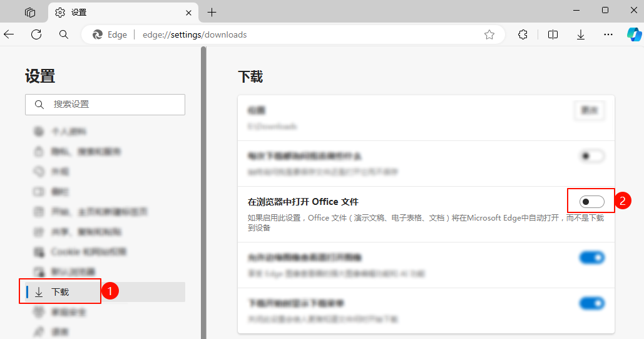Open a new tab with plus button
The image size is (644, 339).
[x=212, y=12]
